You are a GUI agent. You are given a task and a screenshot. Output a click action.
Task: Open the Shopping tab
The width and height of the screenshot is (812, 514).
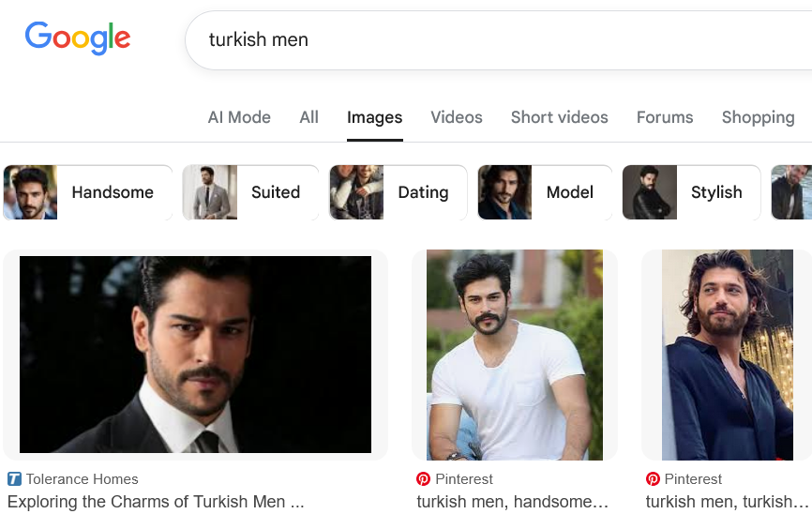(x=758, y=117)
